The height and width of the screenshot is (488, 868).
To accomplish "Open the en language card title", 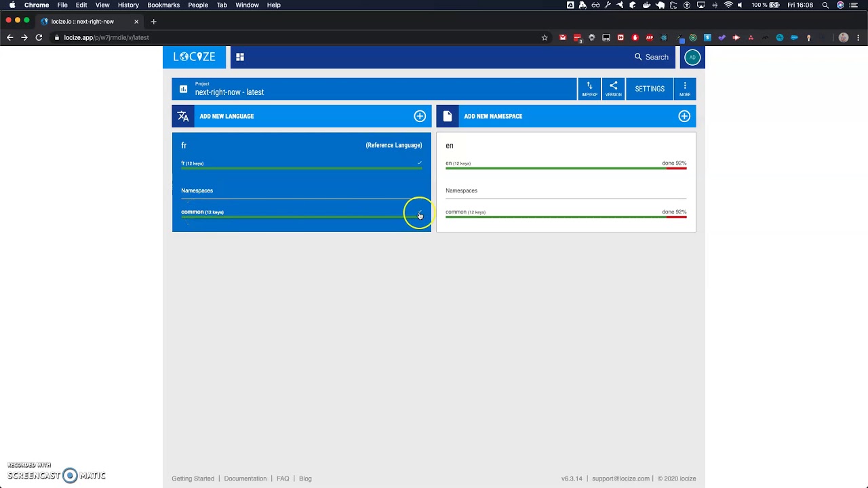I will tap(450, 146).
